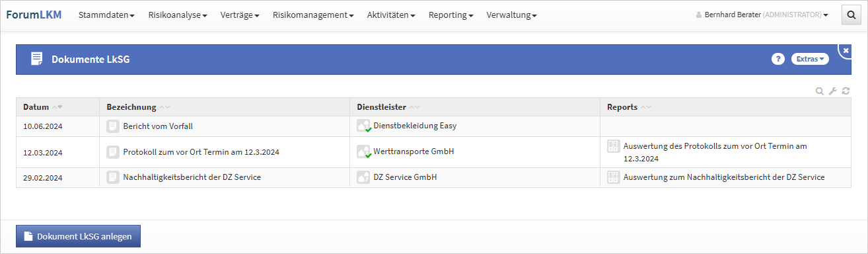Open table settings wrench icon
The image size is (868, 254).
(x=832, y=91)
